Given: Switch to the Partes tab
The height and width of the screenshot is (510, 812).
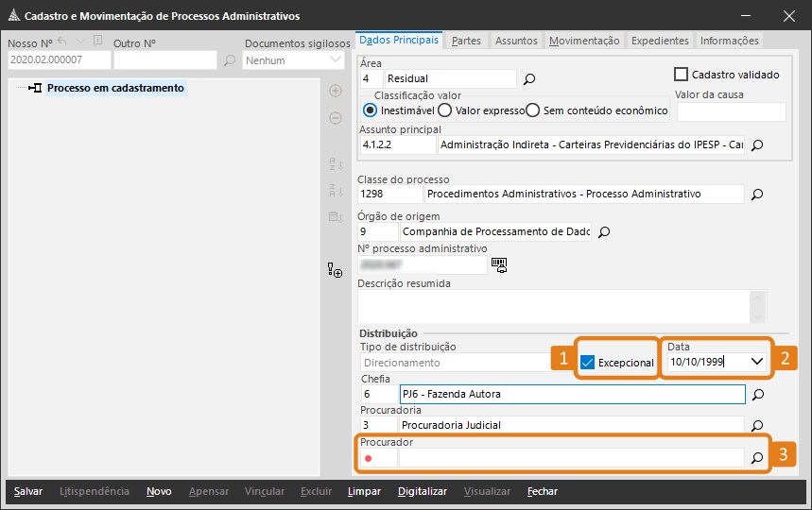Looking at the screenshot, I should pos(466,41).
